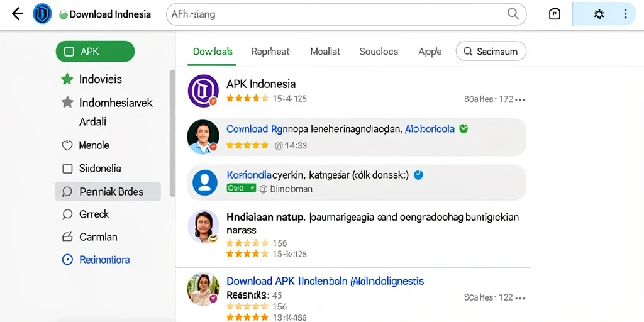644x322 pixels.
Task: Click the chat icon beside Penniak Brdes
Action: [67, 191]
